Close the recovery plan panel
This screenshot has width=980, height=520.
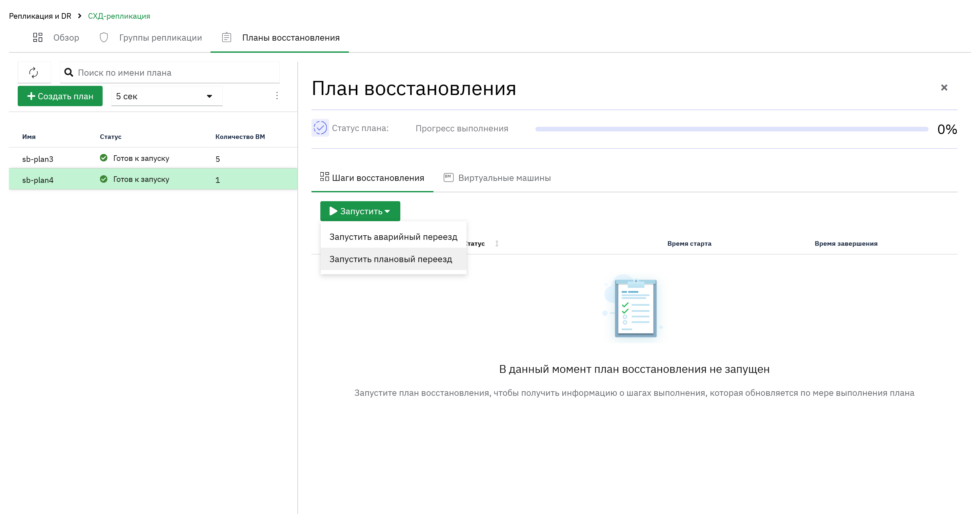(x=944, y=88)
